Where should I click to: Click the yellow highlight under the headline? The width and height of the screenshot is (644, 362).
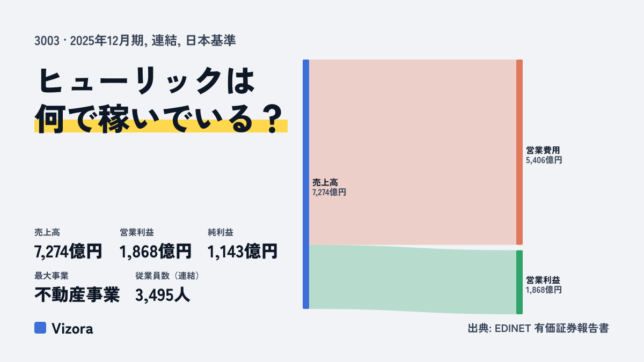(161, 126)
